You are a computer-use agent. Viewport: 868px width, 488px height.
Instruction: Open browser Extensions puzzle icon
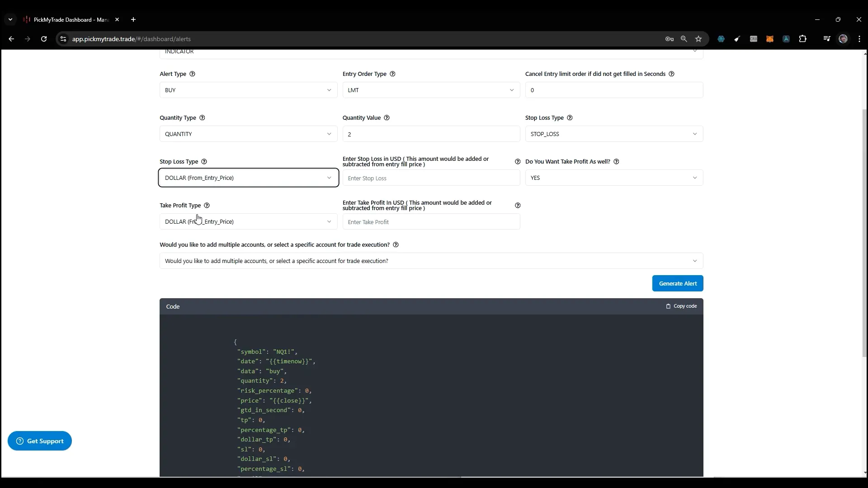(803, 39)
